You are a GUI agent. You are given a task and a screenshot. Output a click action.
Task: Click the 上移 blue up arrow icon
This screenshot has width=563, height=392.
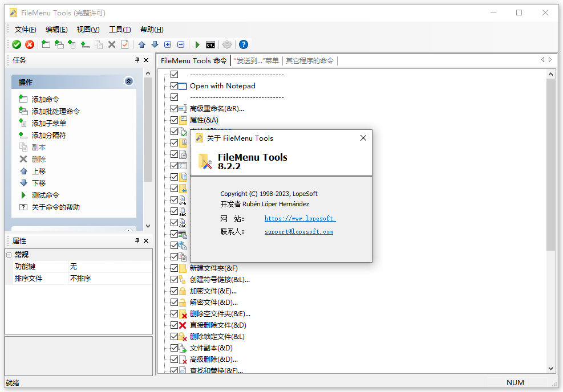(24, 171)
